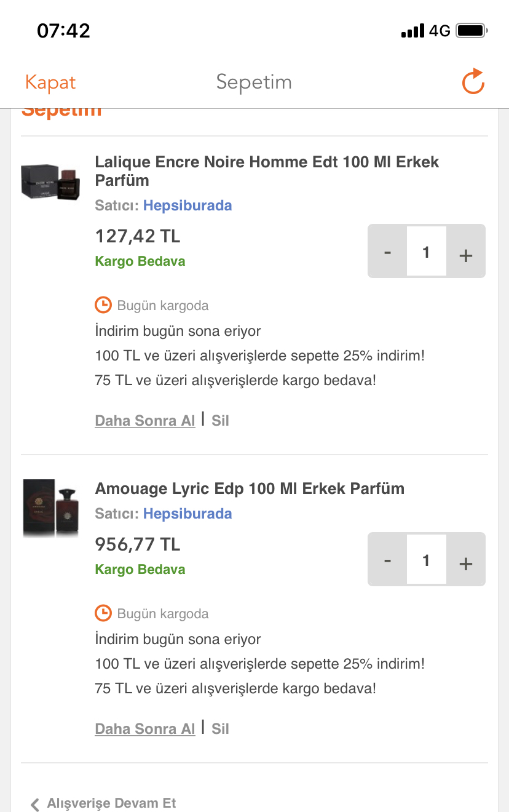This screenshot has width=509, height=812.
Task: Tap the orange refresh icon
Action: coord(473,82)
